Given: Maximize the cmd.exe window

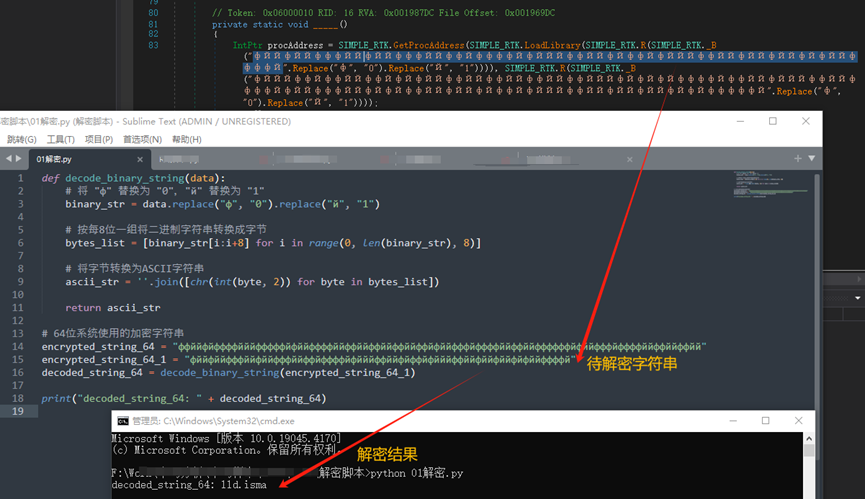Looking at the screenshot, I should (x=766, y=421).
